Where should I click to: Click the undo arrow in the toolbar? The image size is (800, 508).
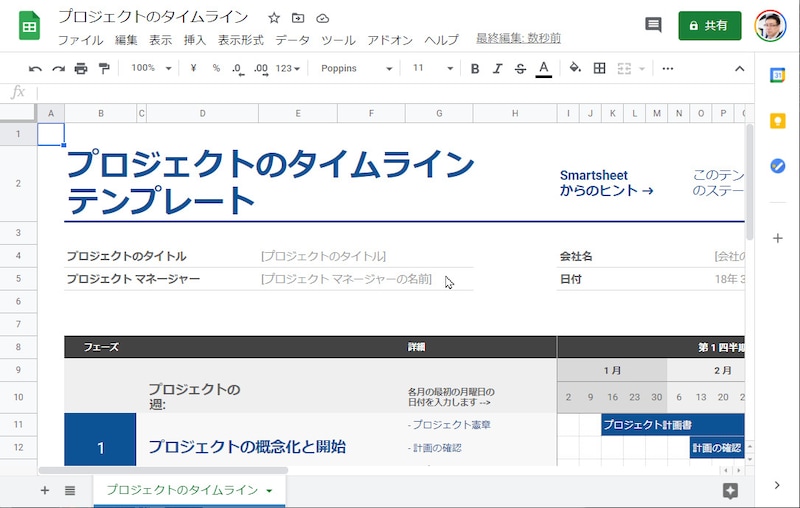(x=36, y=68)
